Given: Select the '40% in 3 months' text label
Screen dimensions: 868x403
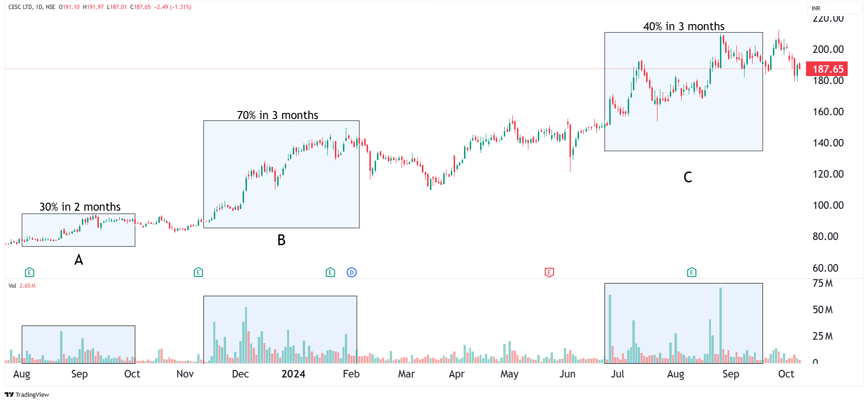Looking at the screenshot, I should click(684, 26).
